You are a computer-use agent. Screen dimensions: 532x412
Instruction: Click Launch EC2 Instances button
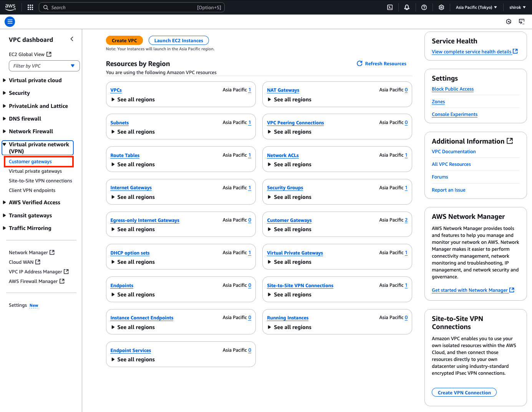179,40
